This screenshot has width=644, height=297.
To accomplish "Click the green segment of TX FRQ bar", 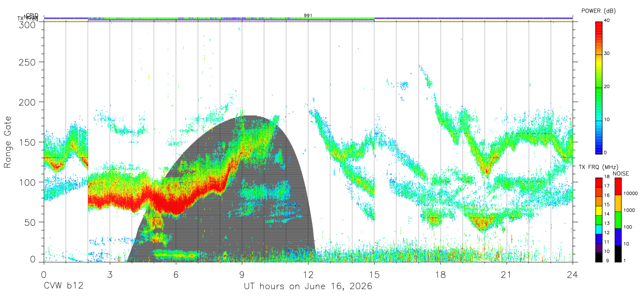I will click(598, 220).
